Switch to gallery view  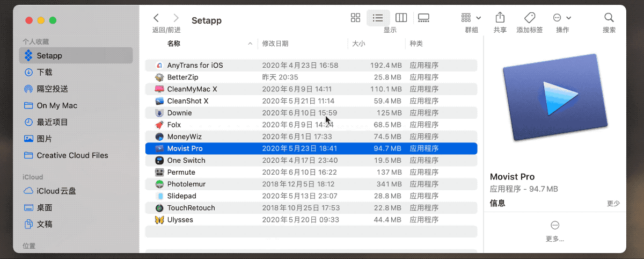[x=423, y=18]
